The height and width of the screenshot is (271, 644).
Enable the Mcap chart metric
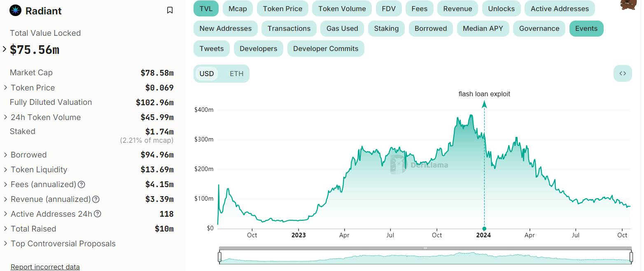[x=238, y=9]
